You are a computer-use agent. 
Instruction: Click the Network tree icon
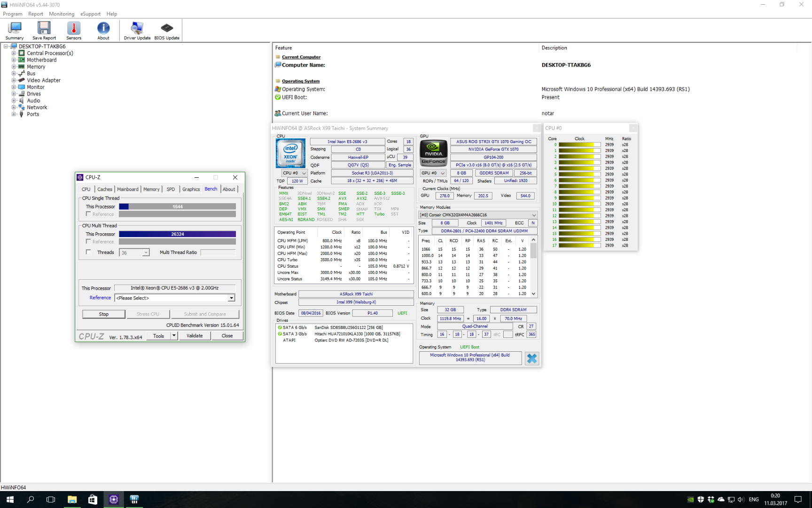(x=21, y=107)
